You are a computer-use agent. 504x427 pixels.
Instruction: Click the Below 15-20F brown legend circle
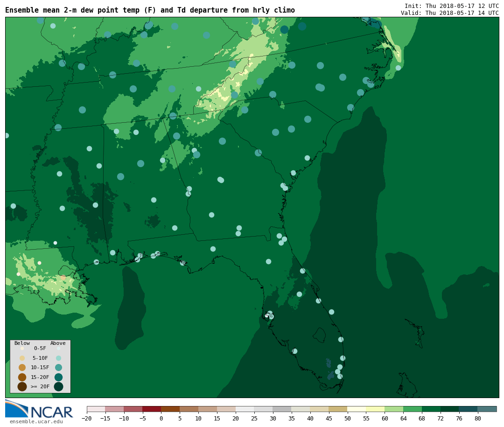[22, 377]
